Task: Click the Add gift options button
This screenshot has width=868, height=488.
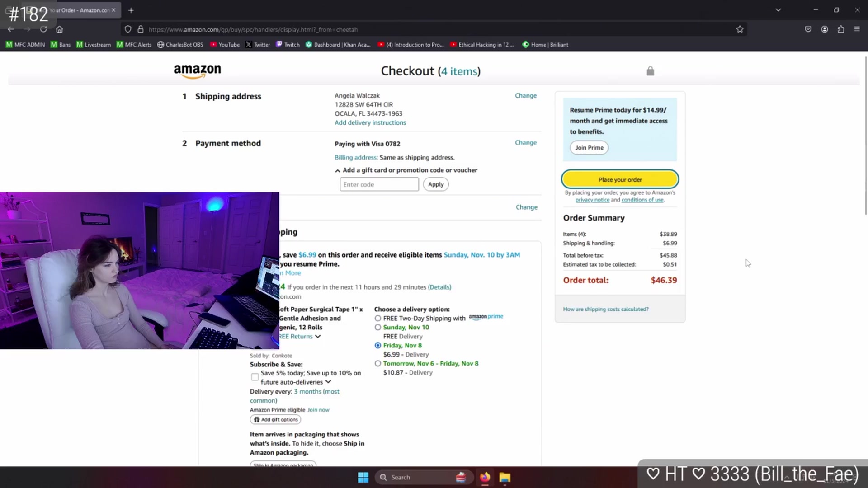Action: (275, 420)
